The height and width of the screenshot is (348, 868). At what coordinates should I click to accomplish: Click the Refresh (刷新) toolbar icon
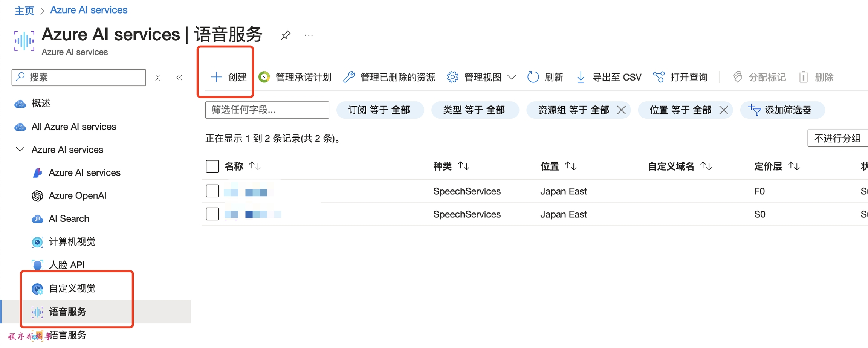pos(533,77)
